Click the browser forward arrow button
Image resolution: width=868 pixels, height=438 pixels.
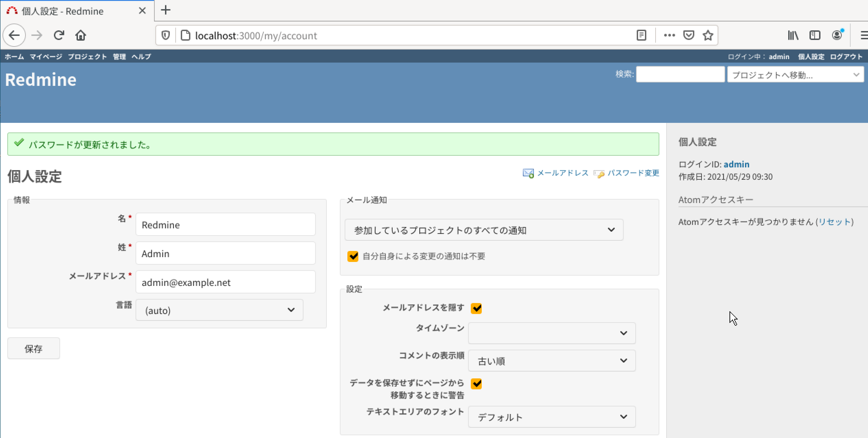click(x=37, y=35)
